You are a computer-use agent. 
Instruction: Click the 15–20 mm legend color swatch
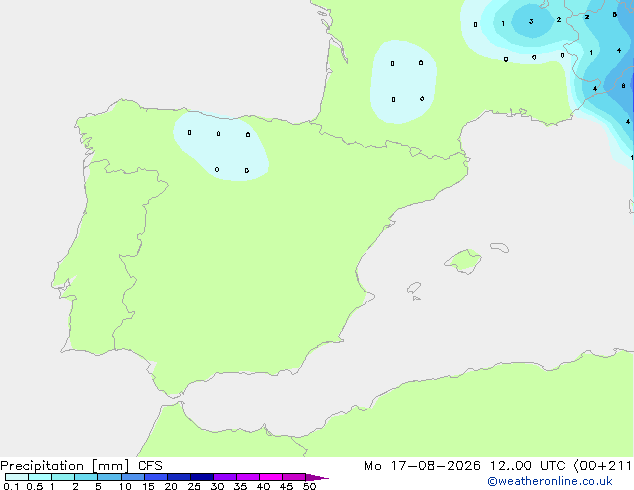tap(156, 477)
